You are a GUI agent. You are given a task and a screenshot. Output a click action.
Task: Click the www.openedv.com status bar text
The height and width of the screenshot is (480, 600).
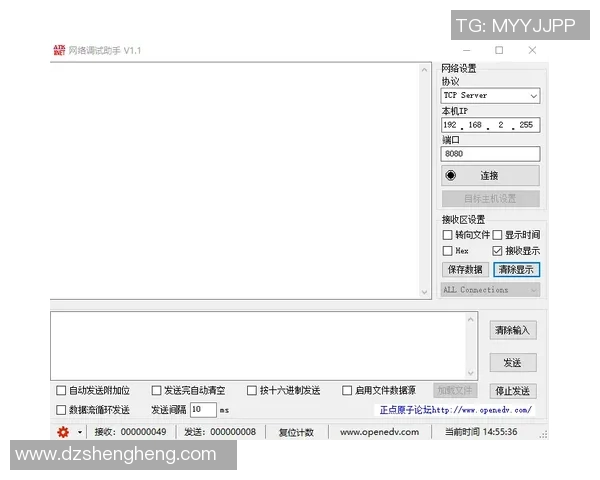(379, 432)
